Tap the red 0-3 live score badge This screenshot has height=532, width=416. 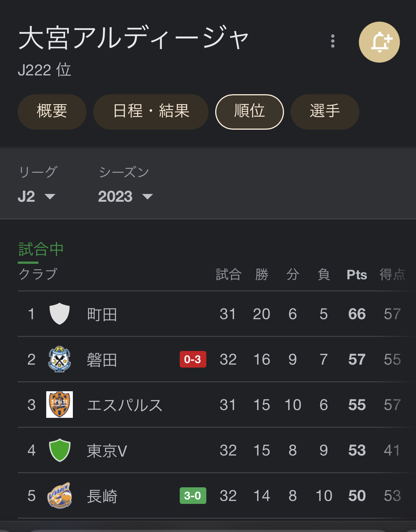(193, 359)
